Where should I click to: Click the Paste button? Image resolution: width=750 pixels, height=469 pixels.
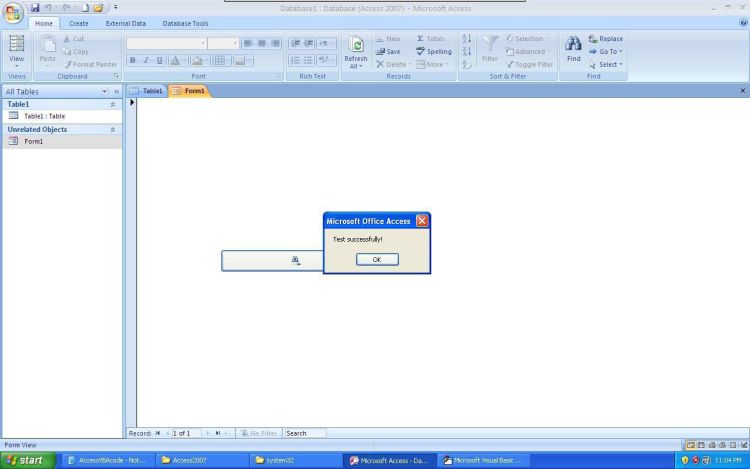[47, 51]
